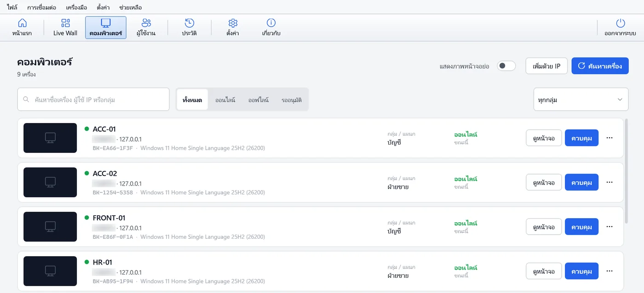The height and width of the screenshot is (293, 644).
Task: Click the search magnifier icon
Action: pyautogui.click(x=26, y=99)
